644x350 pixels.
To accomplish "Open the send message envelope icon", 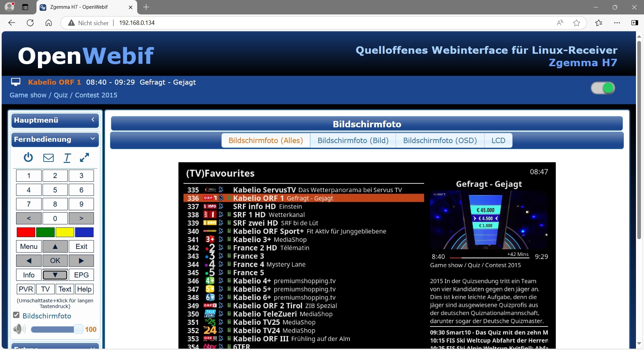I will [x=48, y=158].
